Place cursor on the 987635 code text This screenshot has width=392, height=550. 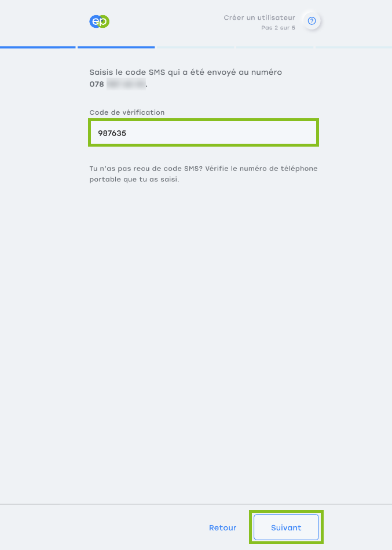112,133
